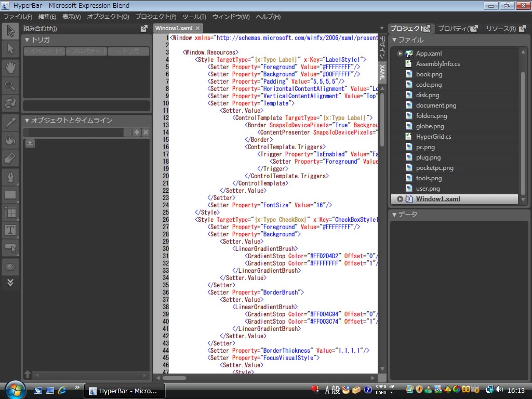The height and width of the screenshot is (399, 532).
Task: Switch to the プロパティ panel tab
Action: tap(454, 29)
